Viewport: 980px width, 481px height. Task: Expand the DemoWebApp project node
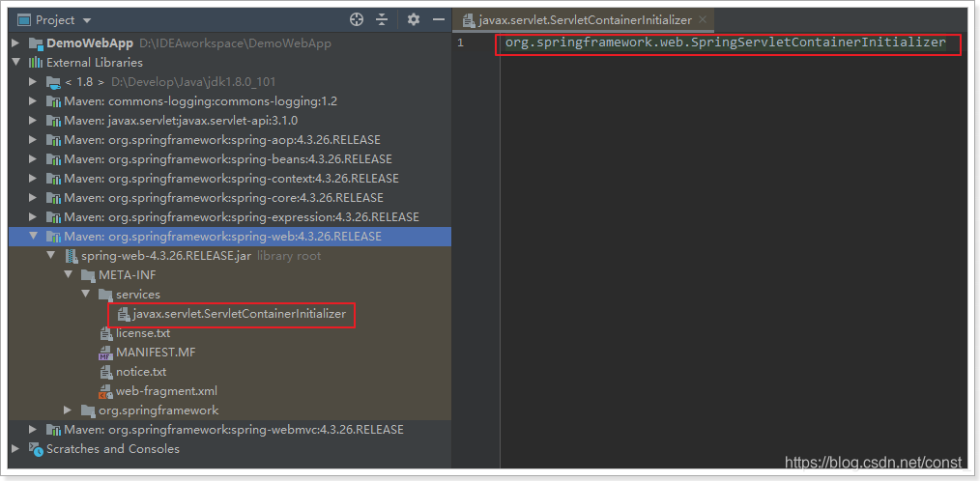click(x=15, y=43)
